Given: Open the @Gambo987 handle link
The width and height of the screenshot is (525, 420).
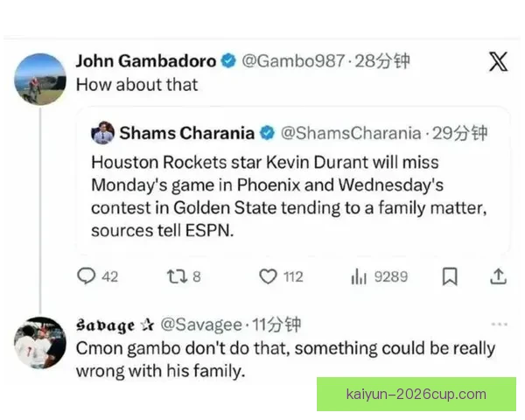Looking at the screenshot, I should pos(293,61).
